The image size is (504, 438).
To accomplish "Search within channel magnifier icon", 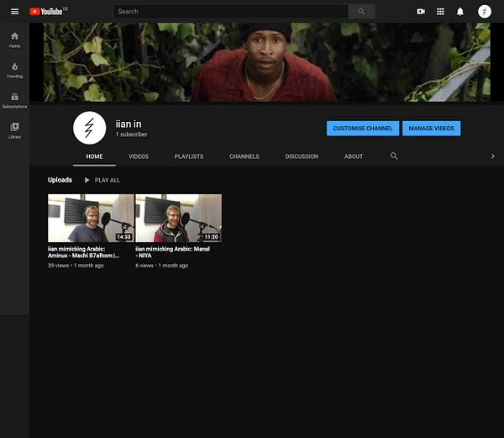I will pyautogui.click(x=394, y=156).
